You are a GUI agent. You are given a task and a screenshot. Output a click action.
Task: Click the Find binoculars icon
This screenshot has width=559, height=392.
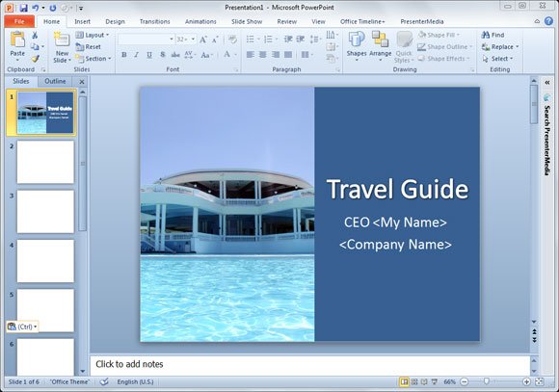point(485,35)
